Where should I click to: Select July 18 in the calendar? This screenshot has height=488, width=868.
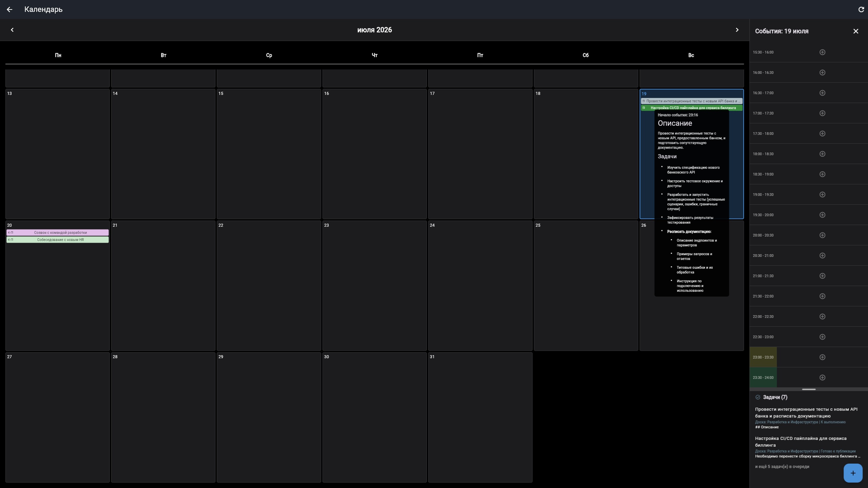586,154
